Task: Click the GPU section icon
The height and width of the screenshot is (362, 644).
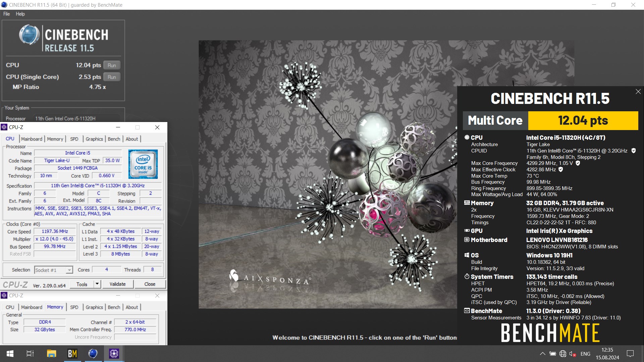Action: pos(467,231)
